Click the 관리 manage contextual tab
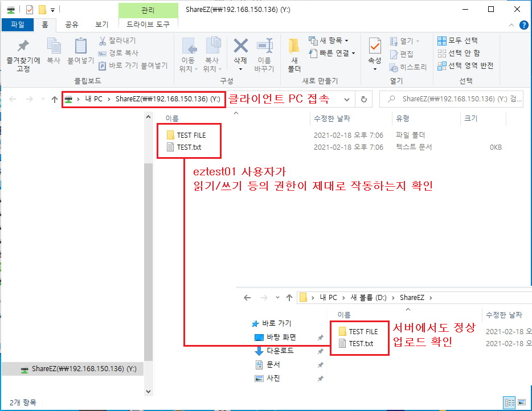The image size is (532, 411). [148, 10]
